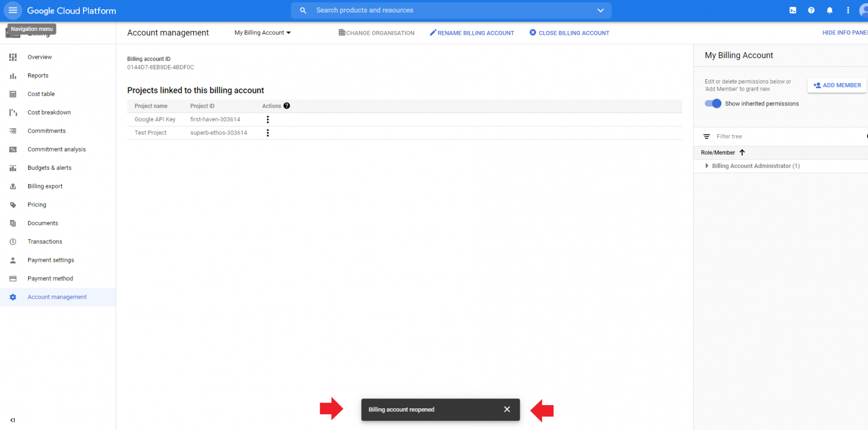The width and height of the screenshot is (868, 430).
Task: Open the hamburger navigation menu
Action: point(12,10)
